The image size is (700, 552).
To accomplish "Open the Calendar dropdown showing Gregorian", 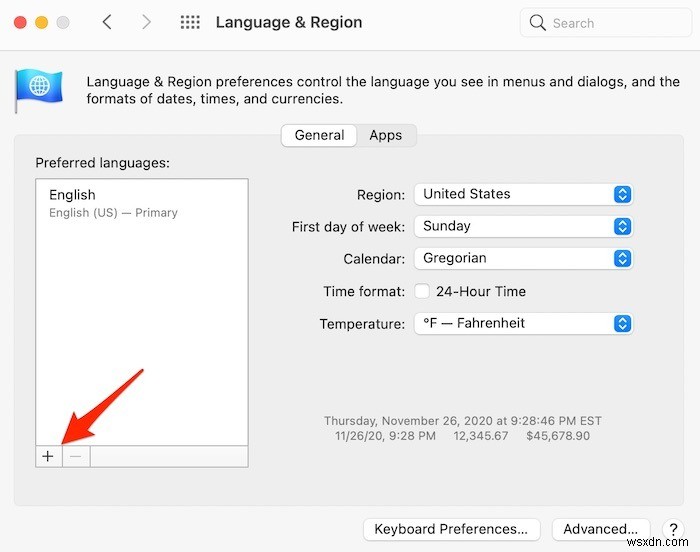I will (x=523, y=259).
